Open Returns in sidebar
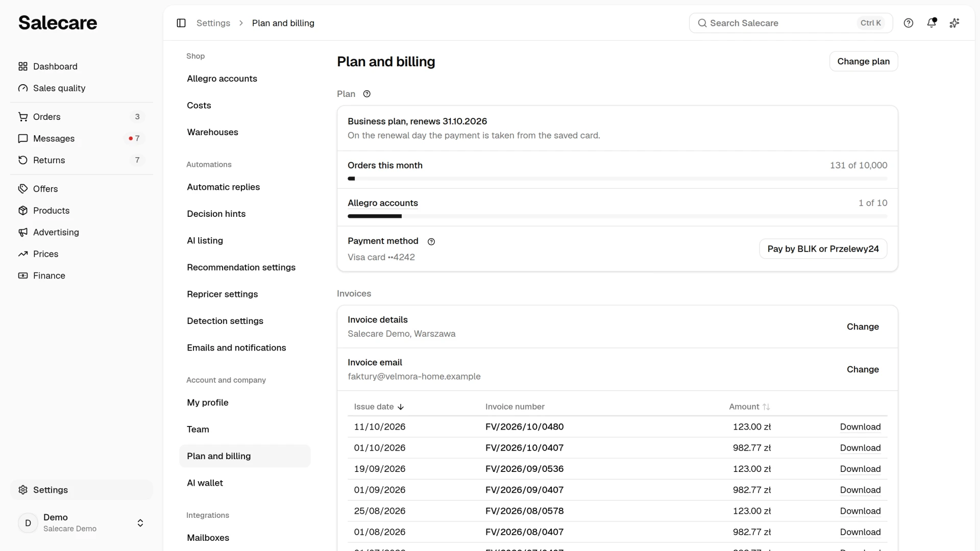Image resolution: width=980 pixels, height=551 pixels. tap(82, 160)
